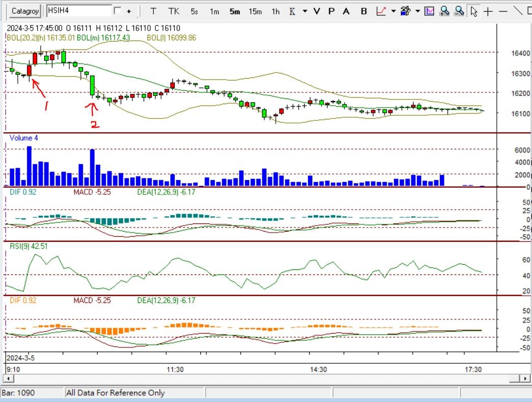Click the chart settings tools icon
This screenshot has width=532, height=402.
click(x=406, y=11)
